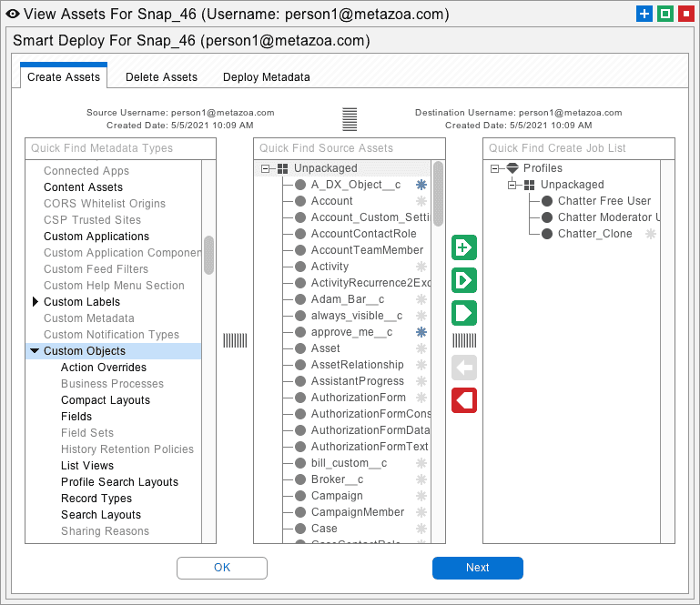Click the red remove-all arrow button
The image size is (700, 605).
point(464,400)
